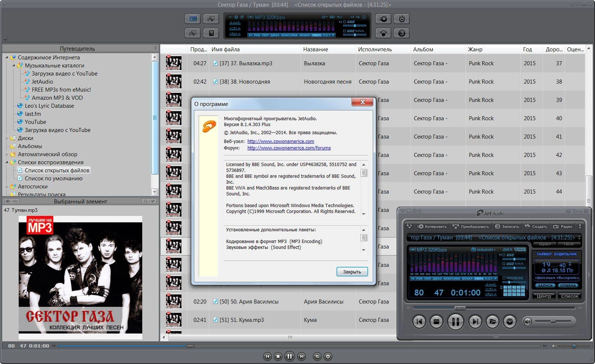Skip to next track in mini player
The width and height of the screenshot is (595, 364).
[475, 322]
